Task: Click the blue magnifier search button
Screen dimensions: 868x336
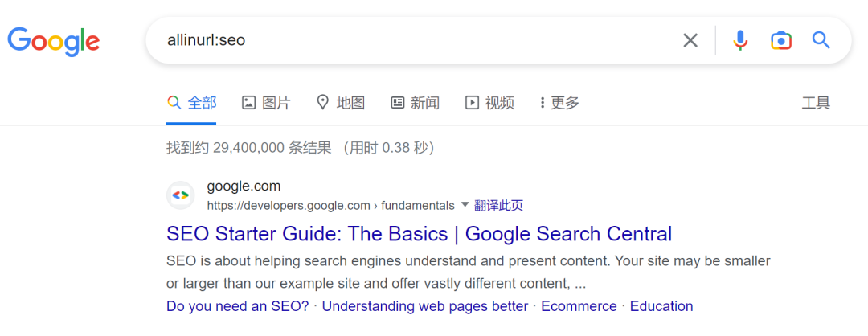Action: click(x=821, y=40)
